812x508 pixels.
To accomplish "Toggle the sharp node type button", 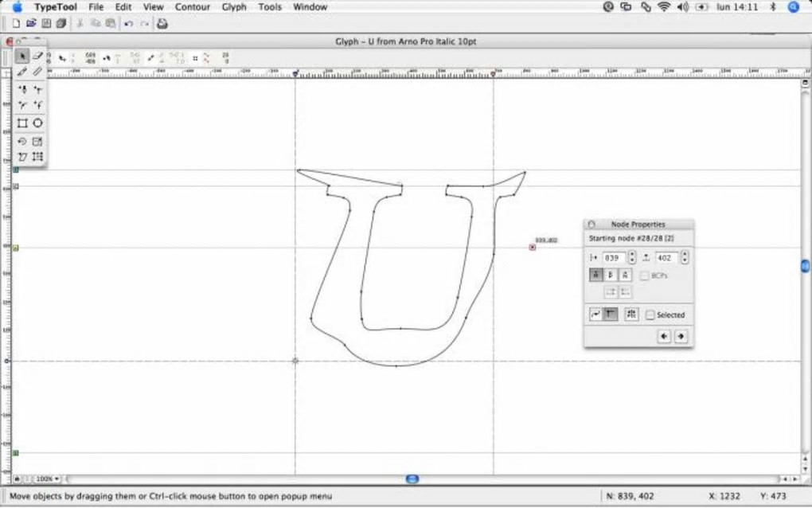I will coord(611,315).
